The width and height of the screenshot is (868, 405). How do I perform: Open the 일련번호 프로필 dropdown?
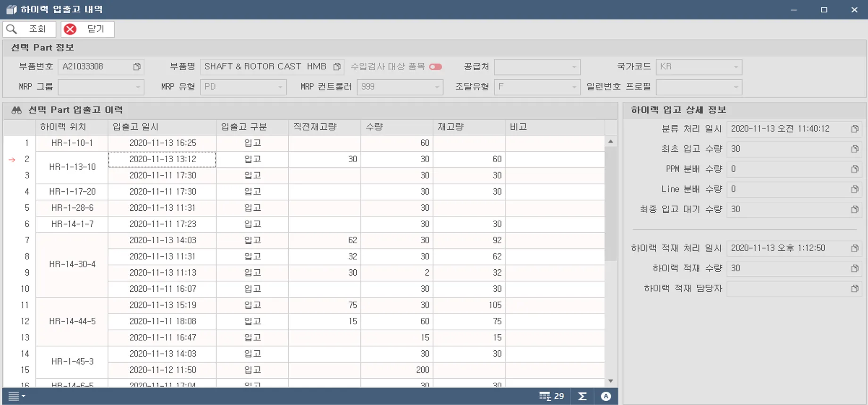point(736,87)
